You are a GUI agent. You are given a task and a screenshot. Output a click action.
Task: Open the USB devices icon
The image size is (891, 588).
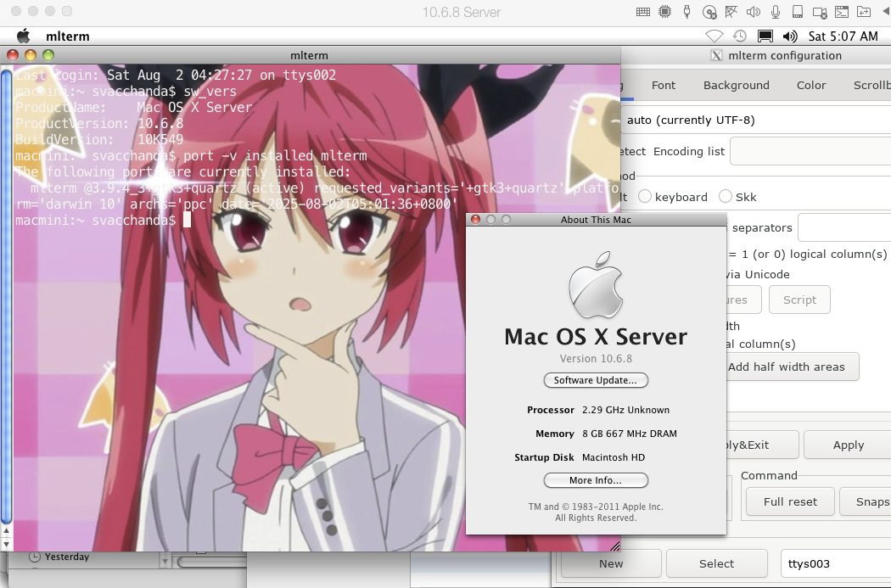tap(686, 12)
